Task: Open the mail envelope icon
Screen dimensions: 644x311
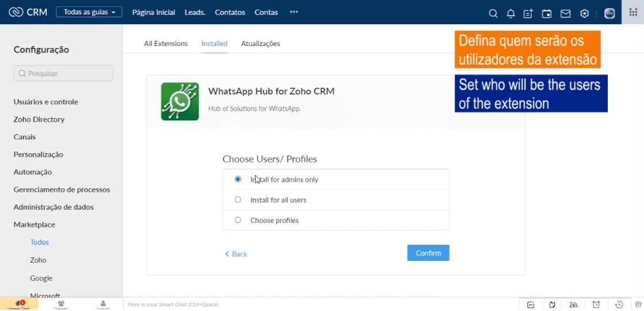Action: [565, 13]
